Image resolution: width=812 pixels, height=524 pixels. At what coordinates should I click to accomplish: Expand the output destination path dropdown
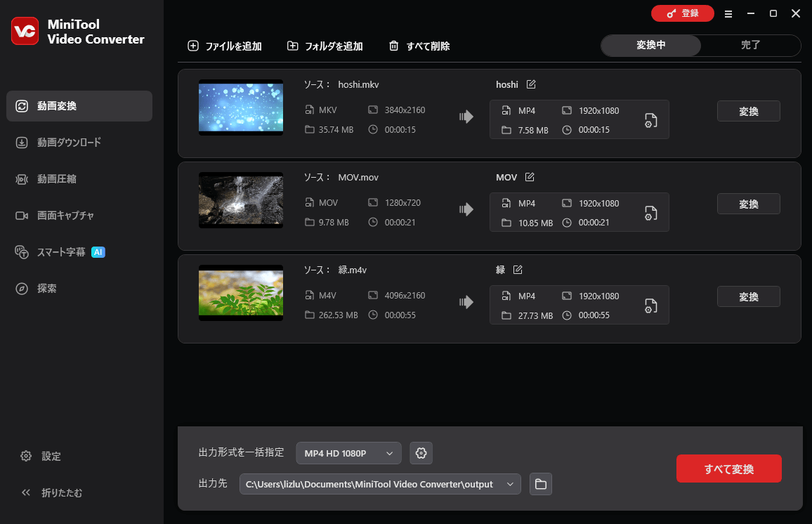tap(511, 484)
